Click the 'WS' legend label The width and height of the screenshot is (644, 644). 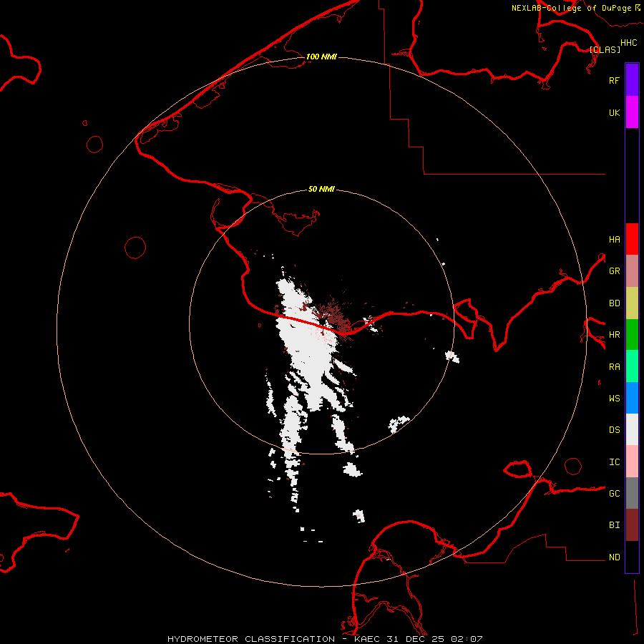pyautogui.click(x=614, y=399)
